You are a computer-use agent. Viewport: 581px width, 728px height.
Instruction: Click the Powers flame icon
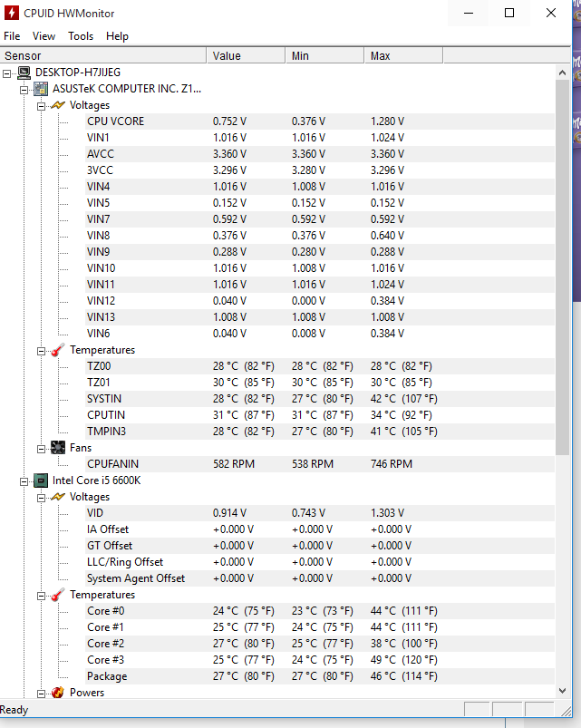click(58, 693)
